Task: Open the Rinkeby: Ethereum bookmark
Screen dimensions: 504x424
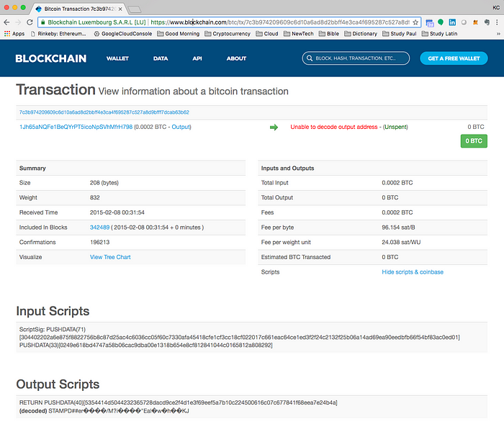Action: 58,33
